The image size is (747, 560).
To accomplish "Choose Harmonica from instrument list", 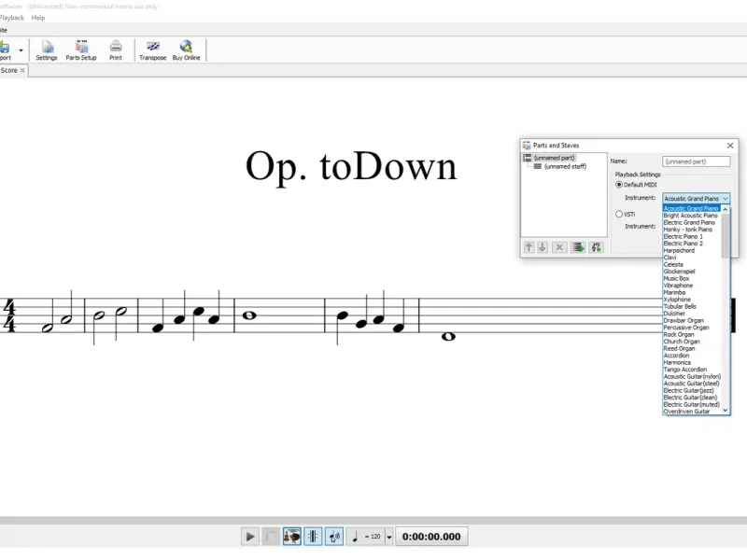I will 677,362.
